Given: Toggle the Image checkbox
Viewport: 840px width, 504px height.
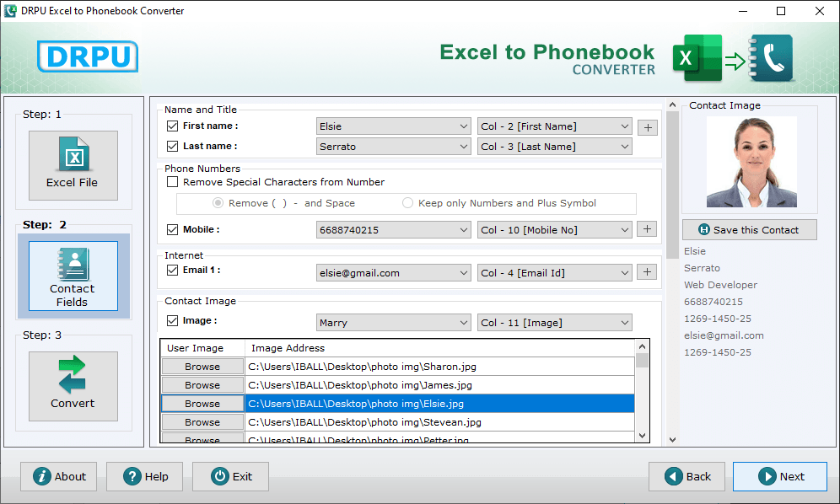Looking at the screenshot, I should (x=173, y=321).
